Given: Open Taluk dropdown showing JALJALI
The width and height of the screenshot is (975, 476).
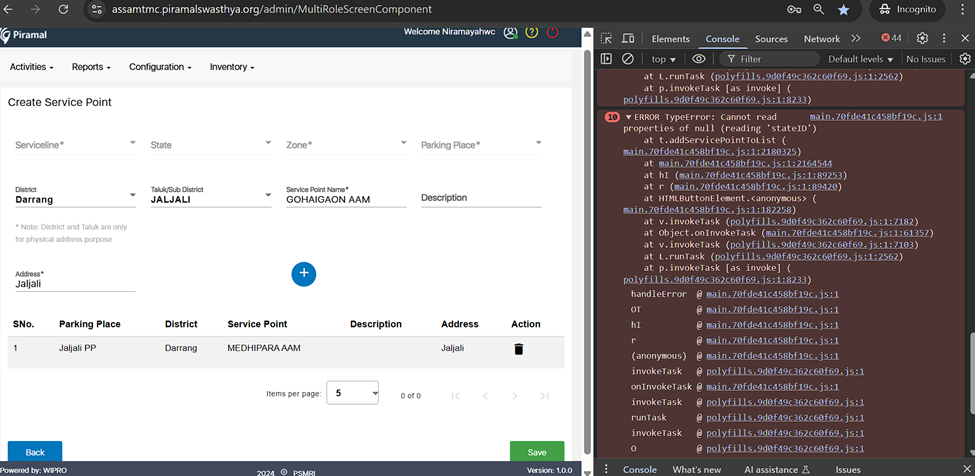Looking at the screenshot, I should (211, 196).
